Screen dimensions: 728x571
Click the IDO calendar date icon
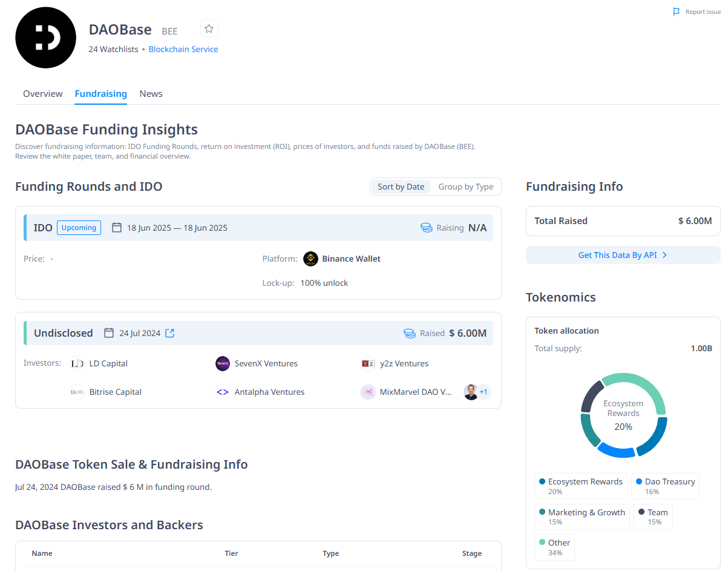click(x=117, y=228)
